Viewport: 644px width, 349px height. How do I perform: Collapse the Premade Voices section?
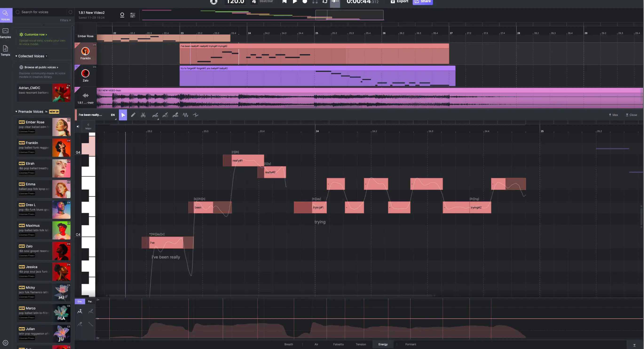16,111
